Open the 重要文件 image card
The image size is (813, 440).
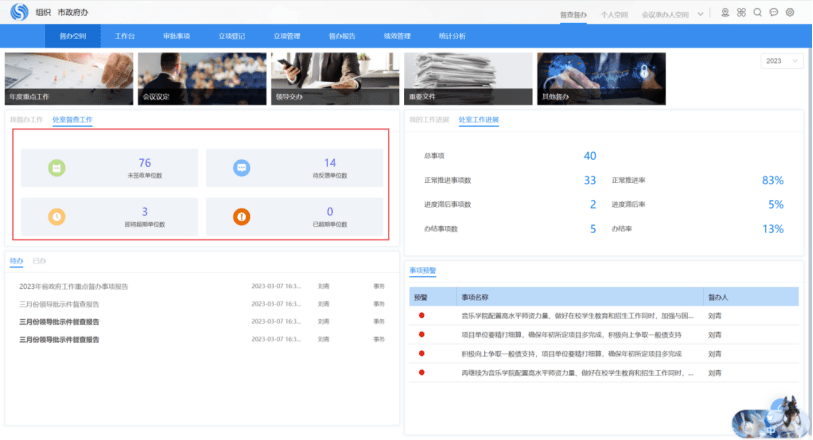coord(468,79)
